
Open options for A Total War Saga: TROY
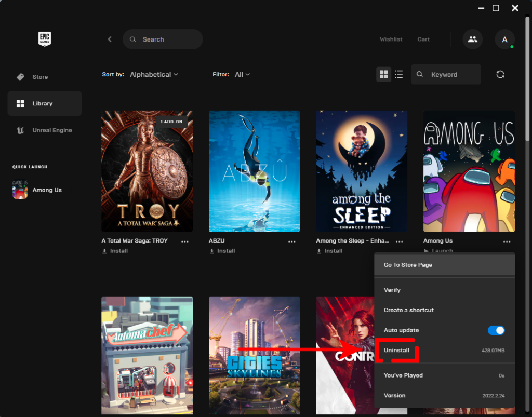tap(184, 241)
